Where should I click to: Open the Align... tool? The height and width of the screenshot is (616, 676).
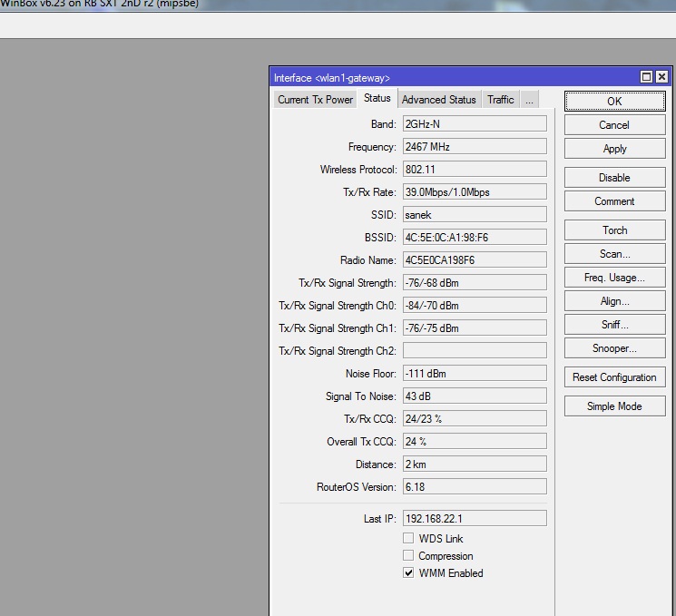pyautogui.click(x=614, y=301)
